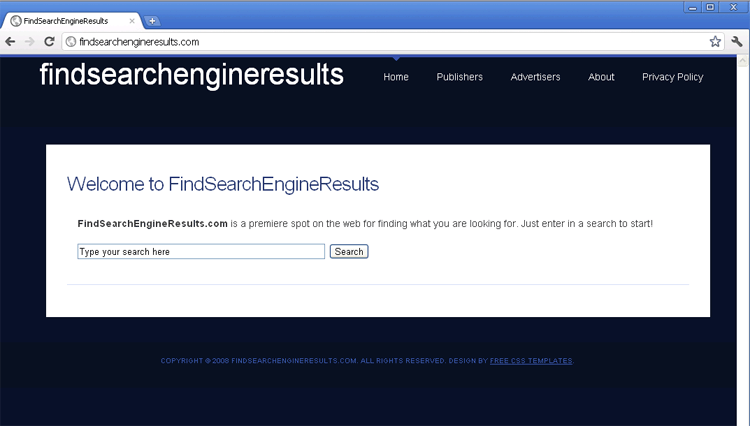Click the globe icon in the address bar
750x426 pixels.
click(70, 42)
